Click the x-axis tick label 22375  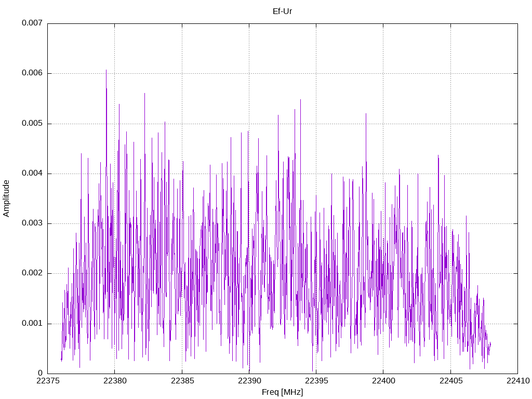point(48,381)
